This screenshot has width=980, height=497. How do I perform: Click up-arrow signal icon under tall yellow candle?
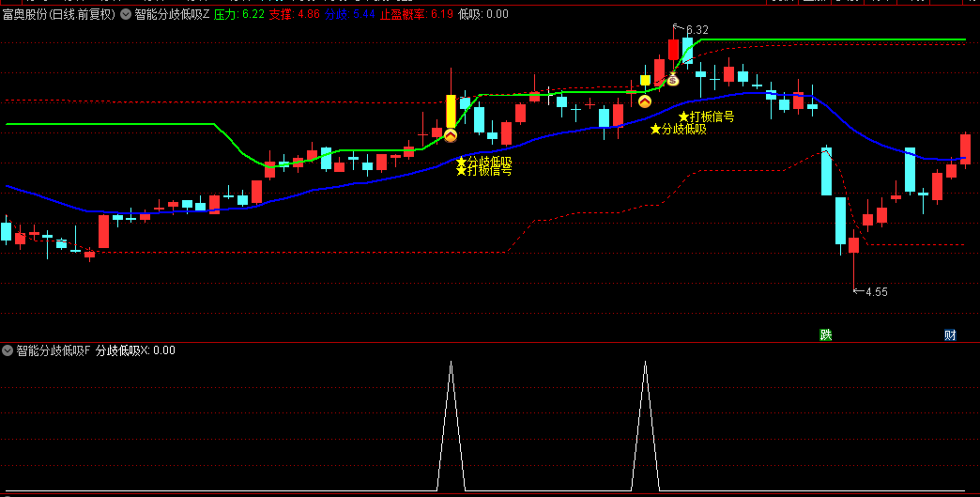coord(450,135)
